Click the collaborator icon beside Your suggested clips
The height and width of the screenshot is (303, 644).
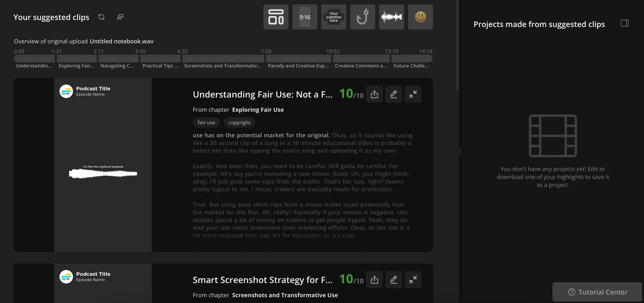120,17
